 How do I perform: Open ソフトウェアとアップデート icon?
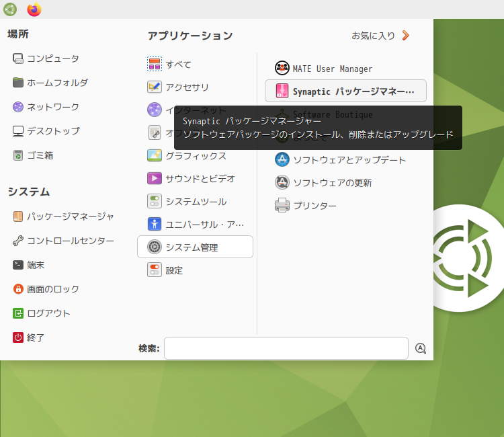coord(282,159)
